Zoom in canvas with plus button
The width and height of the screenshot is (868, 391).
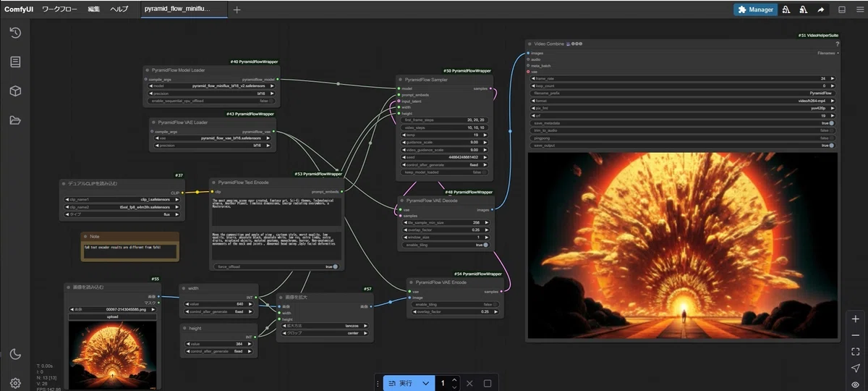pyautogui.click(x=856, y=319)
